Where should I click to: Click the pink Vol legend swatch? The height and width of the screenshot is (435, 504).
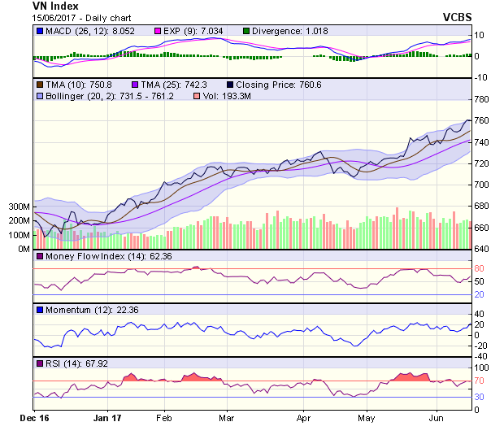click(195, 96)
